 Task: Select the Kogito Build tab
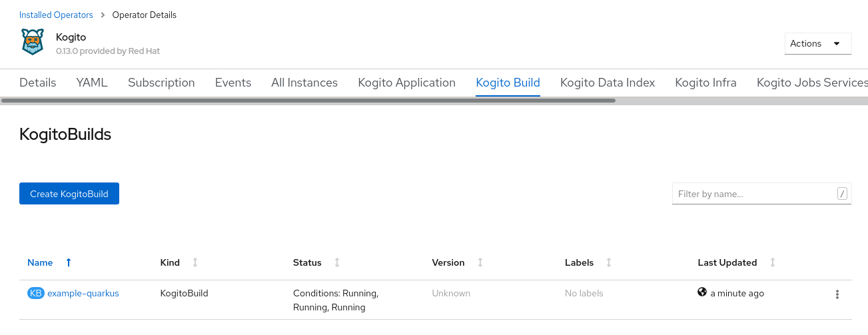508,83
